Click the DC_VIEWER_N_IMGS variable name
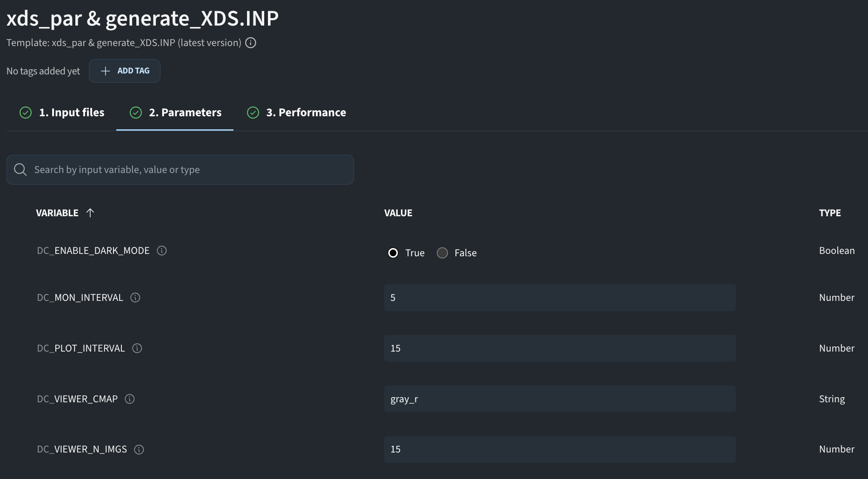Screen dimensions: 868x479 82,449
